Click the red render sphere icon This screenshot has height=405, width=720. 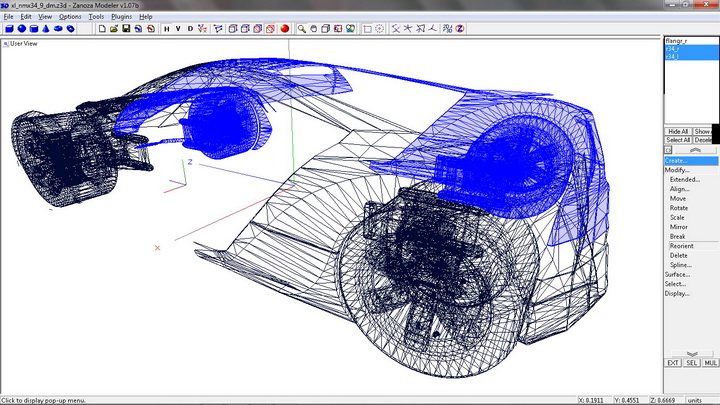click(285, 29)
